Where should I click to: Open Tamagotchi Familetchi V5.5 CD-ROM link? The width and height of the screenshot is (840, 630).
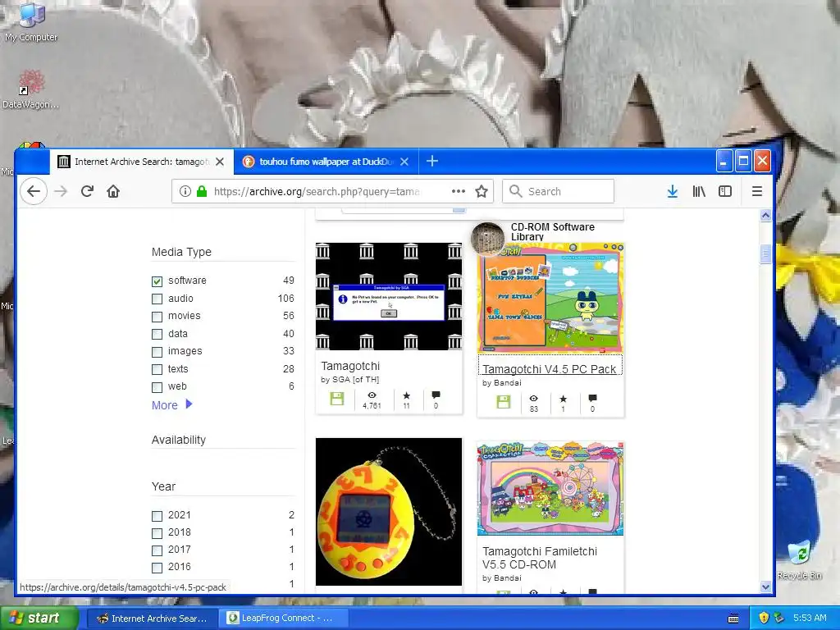coord(540,558)
